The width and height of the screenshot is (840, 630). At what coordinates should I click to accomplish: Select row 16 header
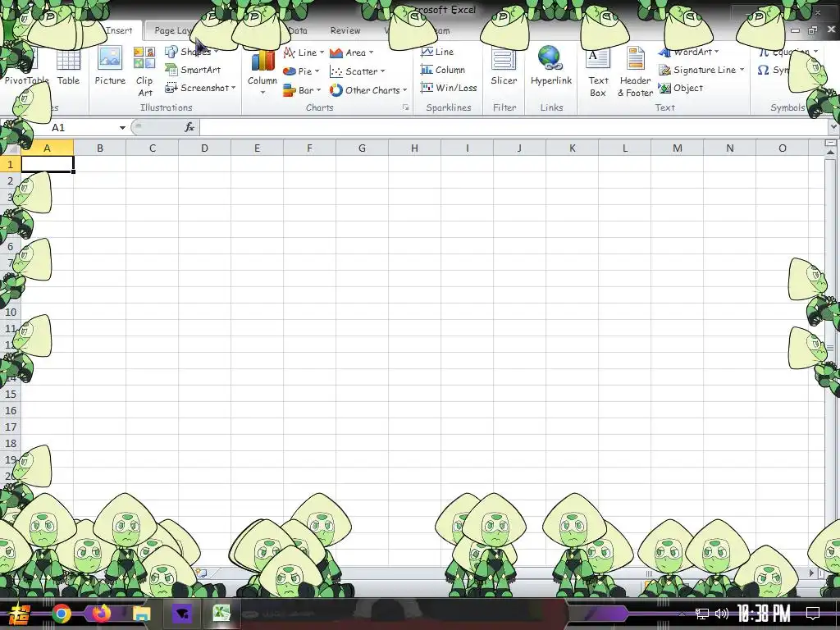click(x=10, y=411)
